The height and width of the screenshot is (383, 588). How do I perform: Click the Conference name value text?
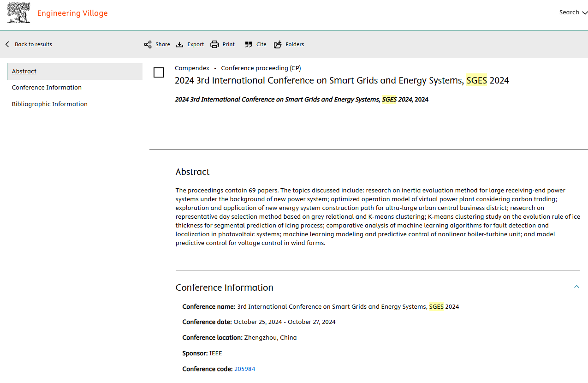[x=348, y=306]
